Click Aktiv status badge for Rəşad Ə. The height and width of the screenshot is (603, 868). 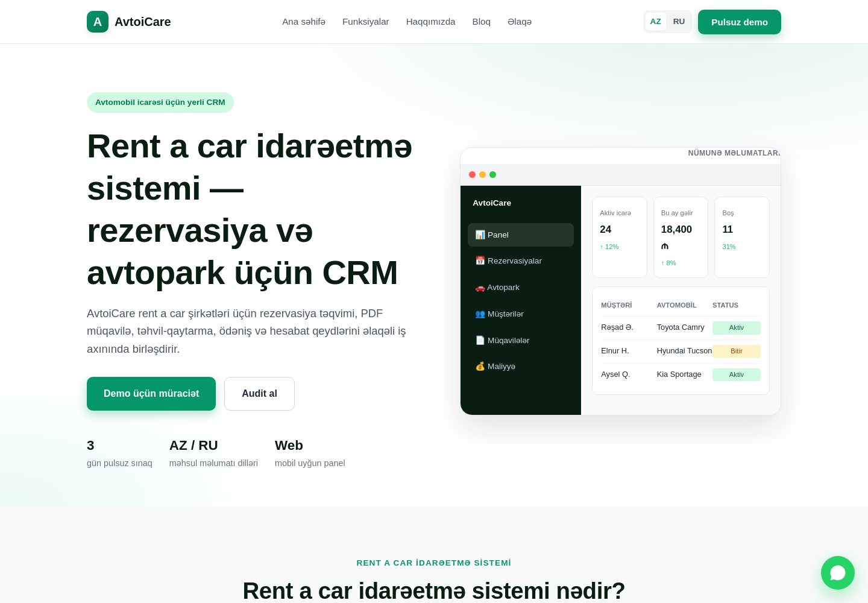[x=737, y=328]
